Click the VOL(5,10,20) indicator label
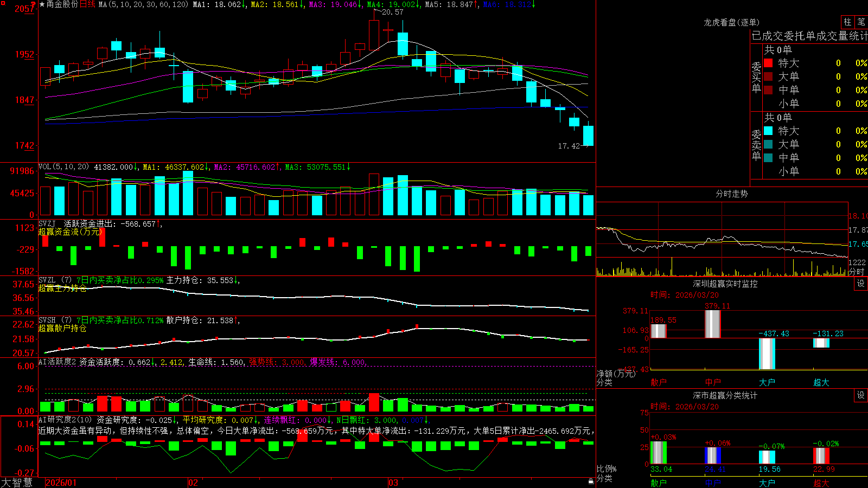Viewport: 868px width, 488px height. [63, 167]
